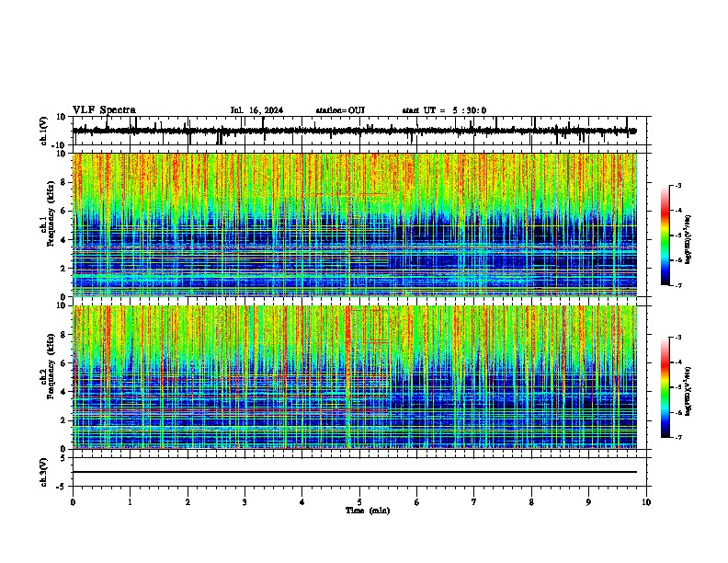The height and width of the screenshot is (563, 728).
Task: Click the '-3' label on ch.1 color bar
Action: click(677, 186)
